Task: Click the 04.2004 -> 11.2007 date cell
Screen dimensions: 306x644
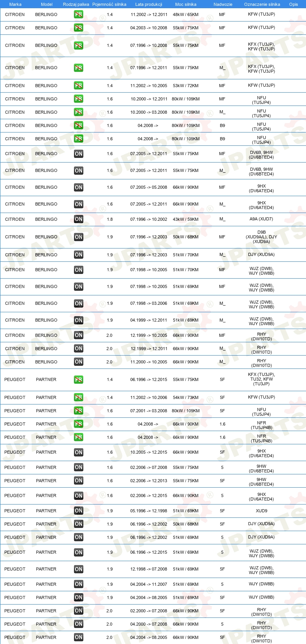Action: pyautogui.click(x=149, y=584)
